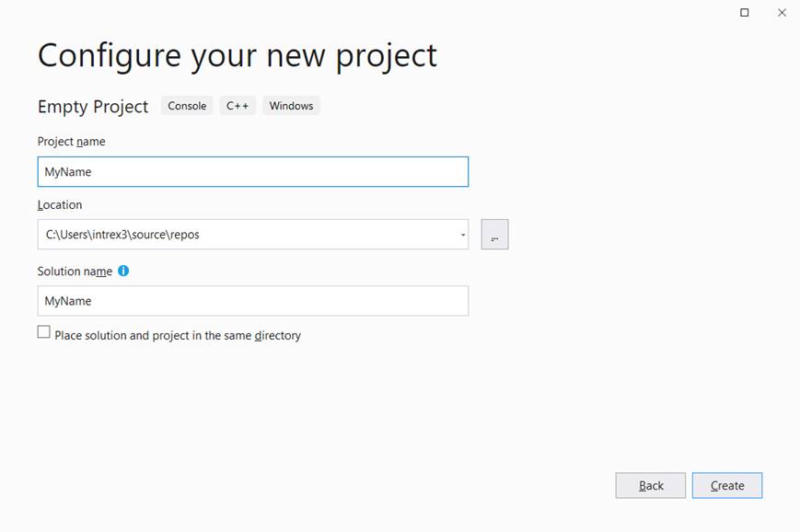Click the Project name label
This screenshot has width=800, height=532.
(72, 142)
